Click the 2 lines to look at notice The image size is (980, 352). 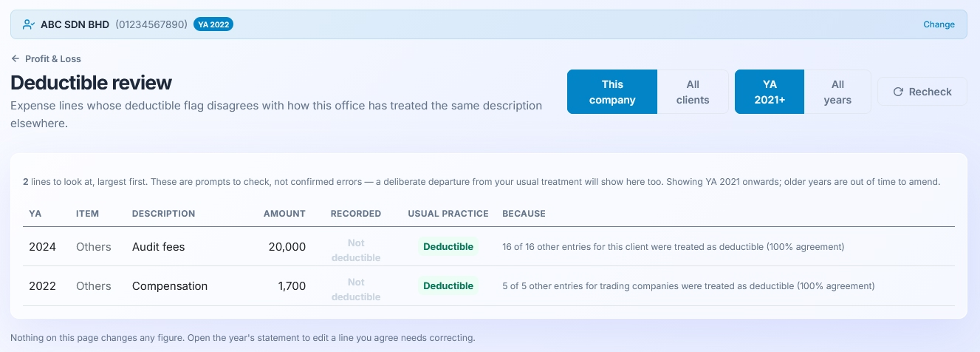tap(482, 181)
